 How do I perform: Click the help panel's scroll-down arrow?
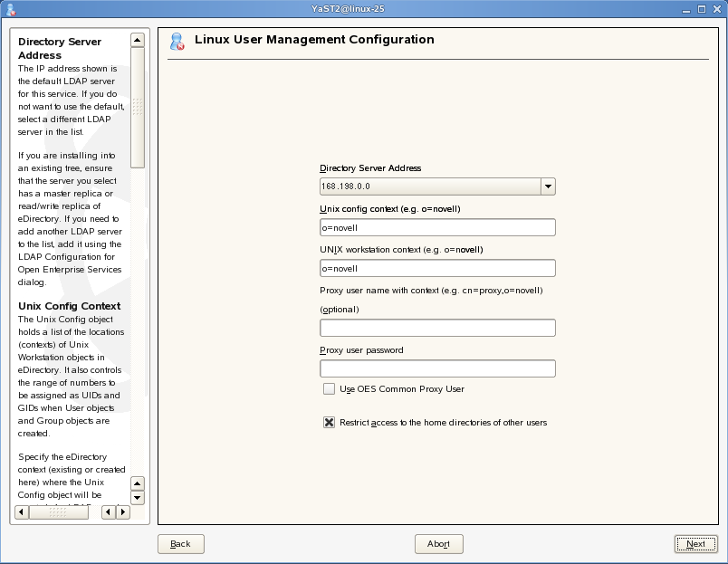click(138, 497)
